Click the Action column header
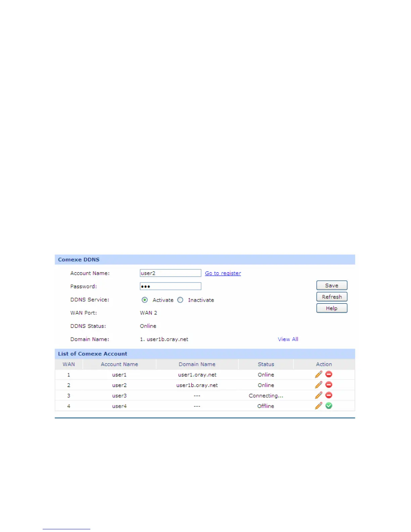Screen dimensions: 411x532 [x=324, y=364]
